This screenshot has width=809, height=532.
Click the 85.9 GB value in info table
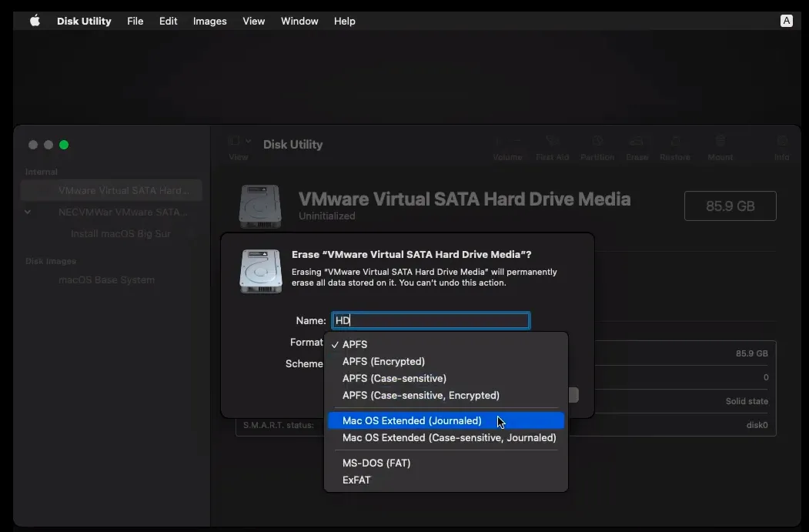click(x=752, y=353)
